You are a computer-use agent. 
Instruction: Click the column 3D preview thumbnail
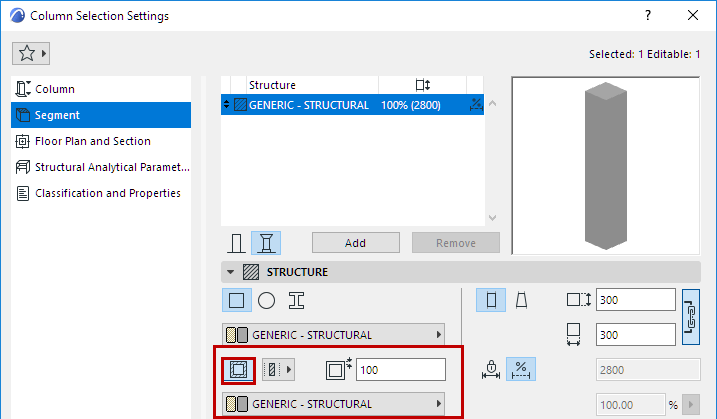pos(606,166)
